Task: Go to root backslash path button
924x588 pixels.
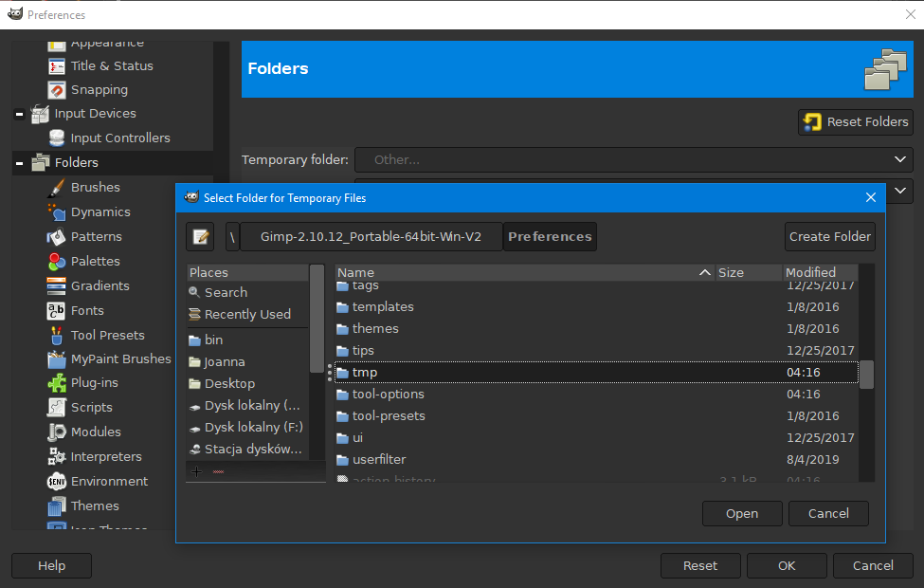Action: pos(233,237)
